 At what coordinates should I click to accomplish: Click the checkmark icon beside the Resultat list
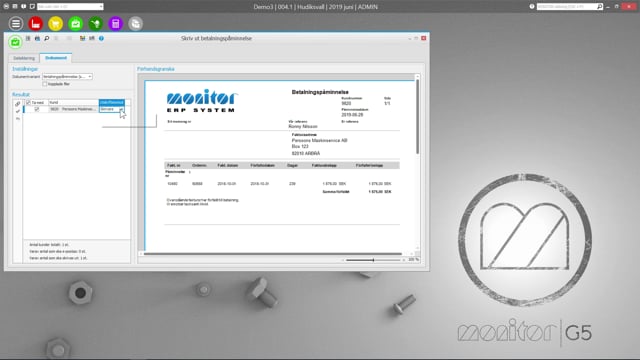pos(18,111)
